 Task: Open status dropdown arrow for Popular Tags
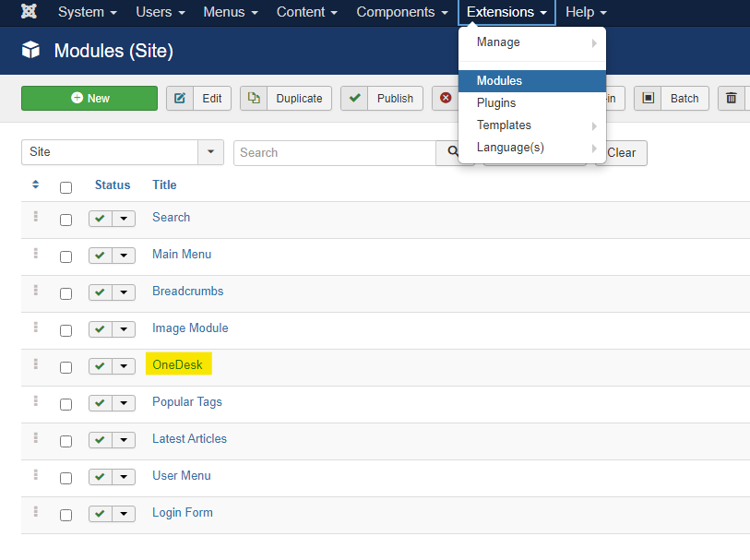pyautogui.click(x=125, y=403)
